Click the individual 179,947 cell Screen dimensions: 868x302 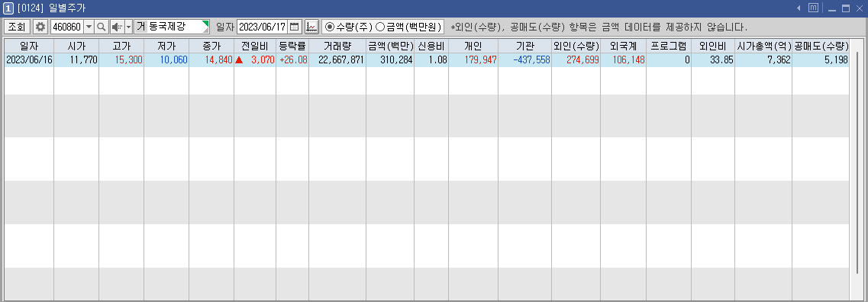click(x=473, y=59)
